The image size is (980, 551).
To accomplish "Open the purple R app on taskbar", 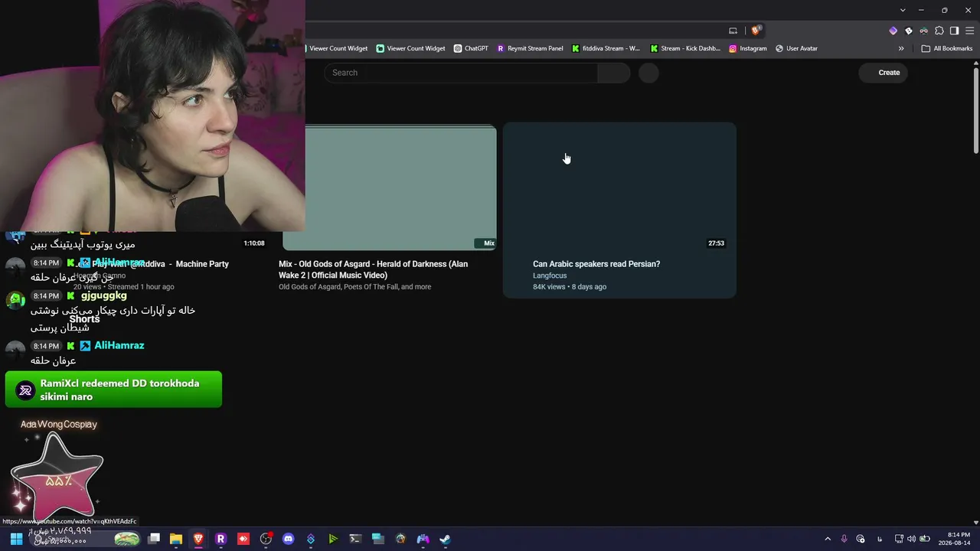I will pyautogui.click(x=220, y=539).
